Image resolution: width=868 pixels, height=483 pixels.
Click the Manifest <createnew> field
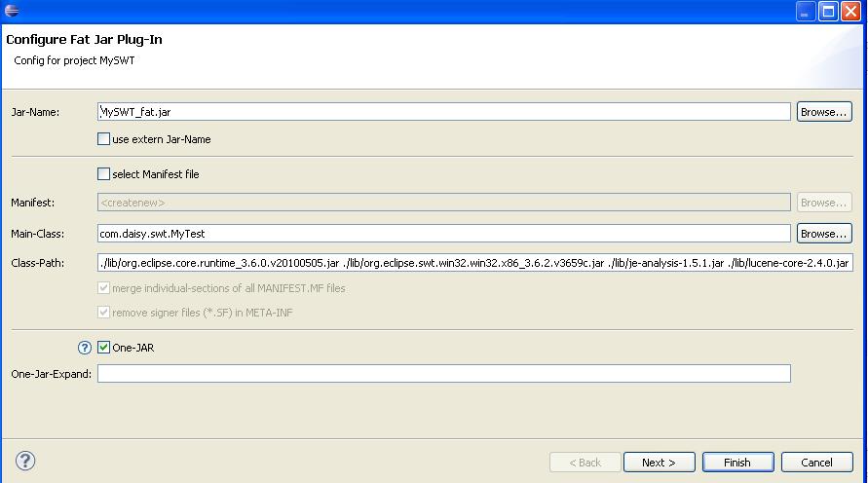point(444,203)
